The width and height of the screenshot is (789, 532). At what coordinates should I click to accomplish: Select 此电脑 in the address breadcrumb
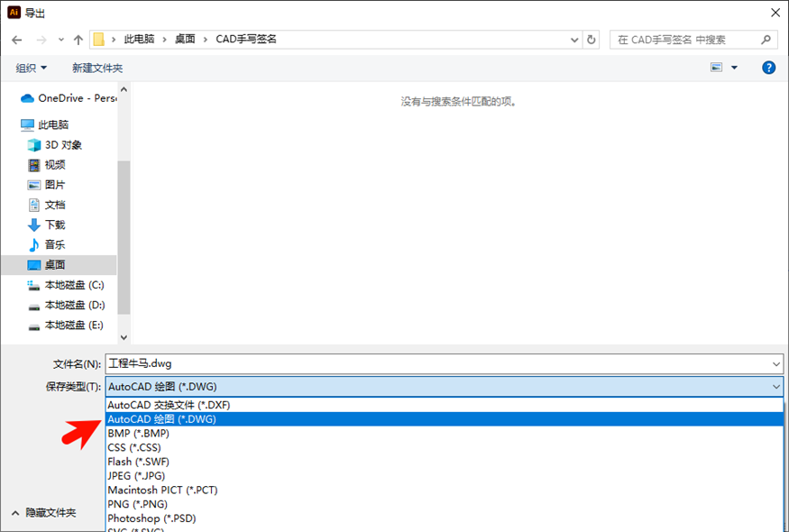coord(140,40)
